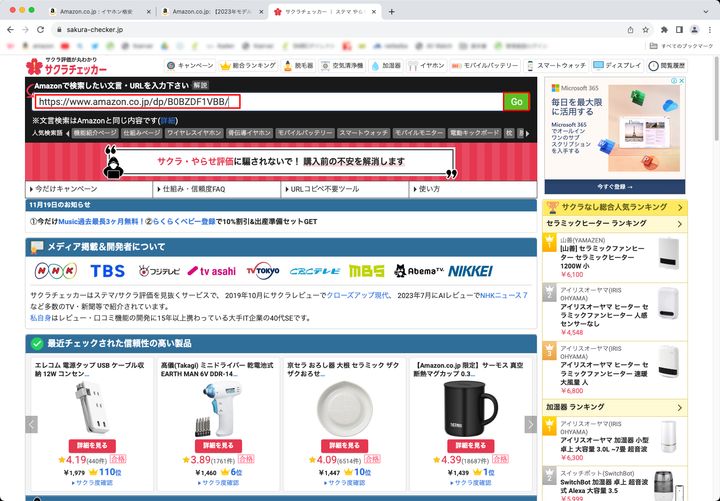720x501 pixels.
Task: Bookmark this page with the star icon
Action: pyautogui.click(x=646, y=30)
